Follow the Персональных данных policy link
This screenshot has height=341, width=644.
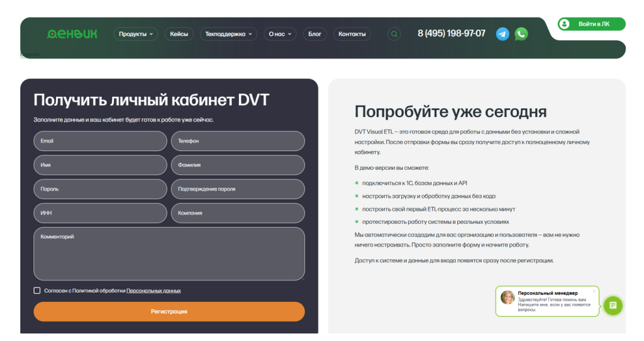(x=153, y=291)
